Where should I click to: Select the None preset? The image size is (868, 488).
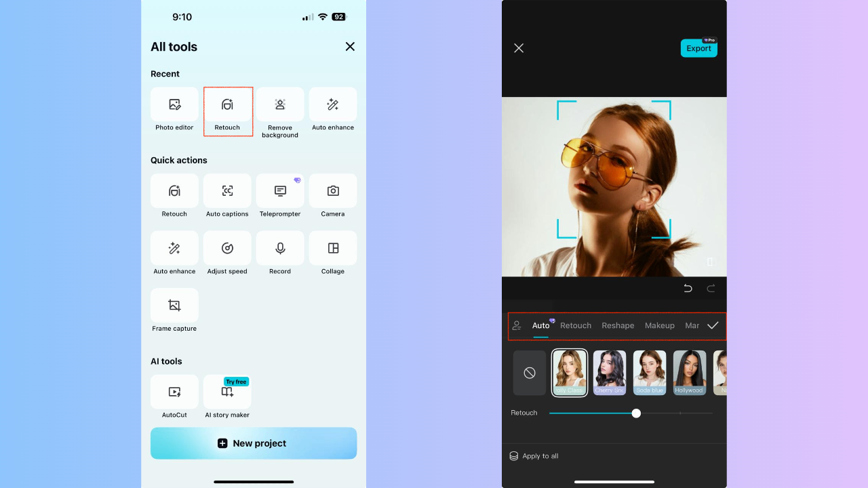point(530,373)
